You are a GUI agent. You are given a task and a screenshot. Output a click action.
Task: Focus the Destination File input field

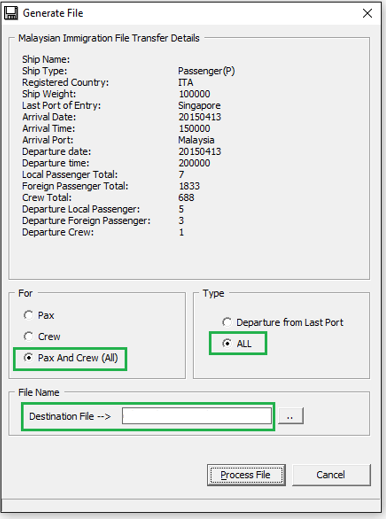point(197,416)
